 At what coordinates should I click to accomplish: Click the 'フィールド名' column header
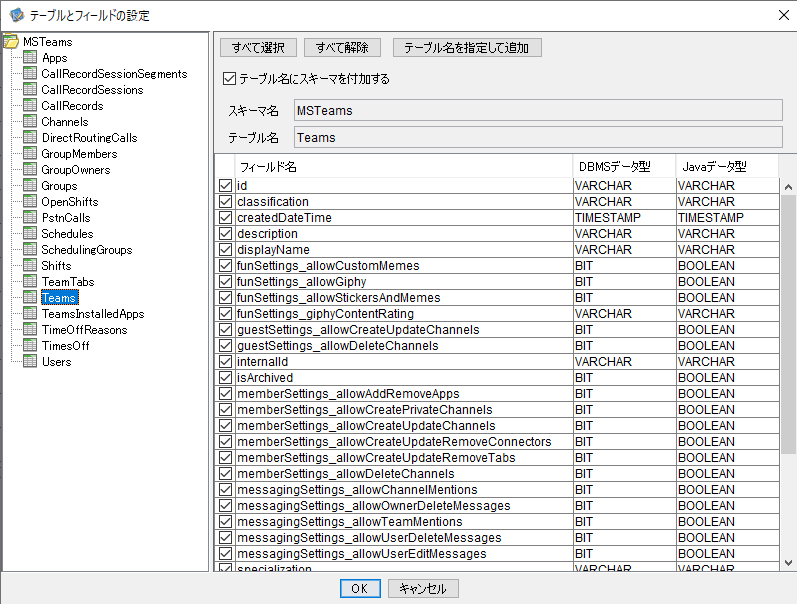point(403,166)
